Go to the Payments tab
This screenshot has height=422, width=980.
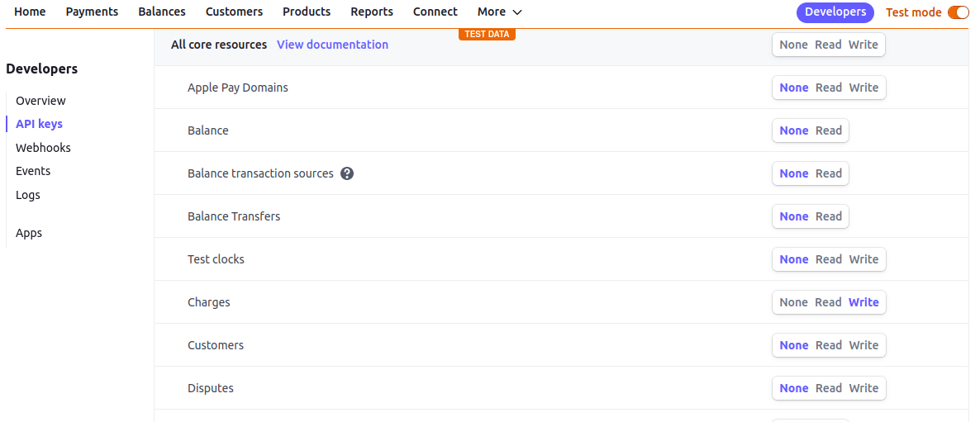click(92, 12)
